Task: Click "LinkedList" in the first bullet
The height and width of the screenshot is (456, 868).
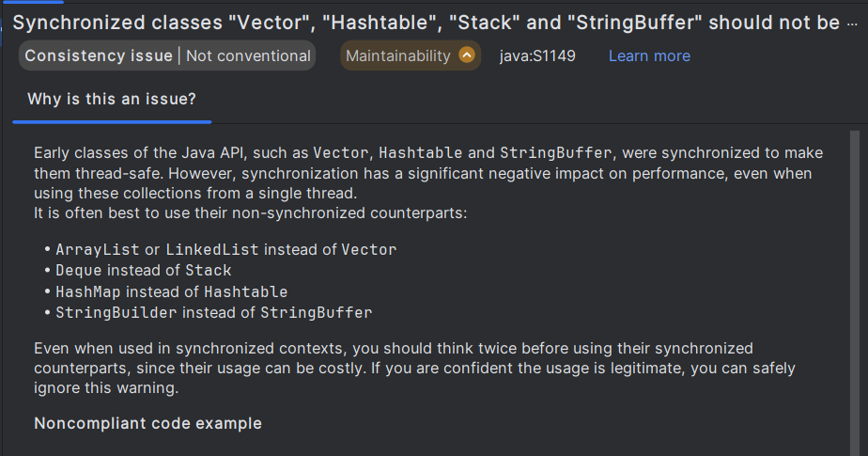Action: pos(212,250)
